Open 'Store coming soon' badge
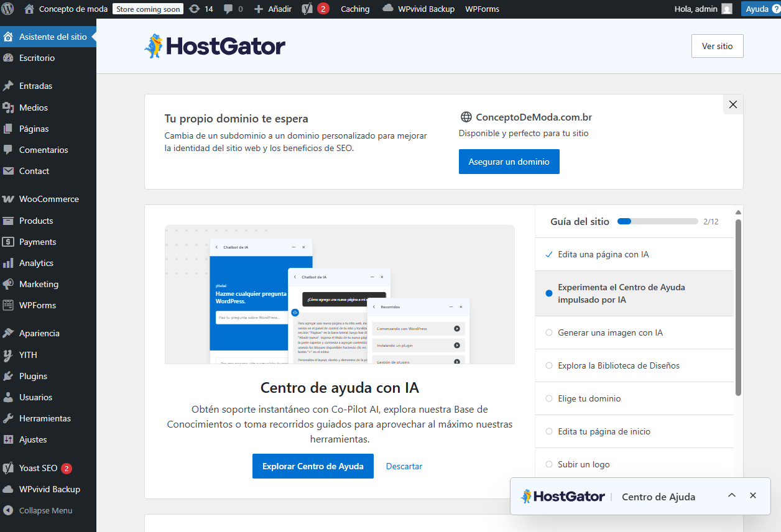781x532 pixels. click(148, 9)
